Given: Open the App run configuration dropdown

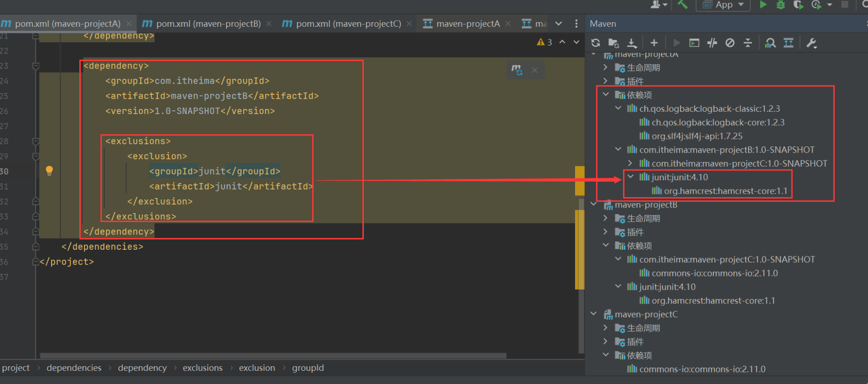Looking at the screenshot, I should coord(723,5).
